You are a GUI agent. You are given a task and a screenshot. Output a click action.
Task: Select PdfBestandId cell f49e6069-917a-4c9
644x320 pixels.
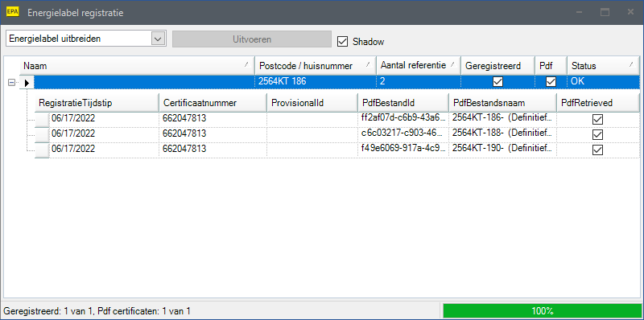403,150
